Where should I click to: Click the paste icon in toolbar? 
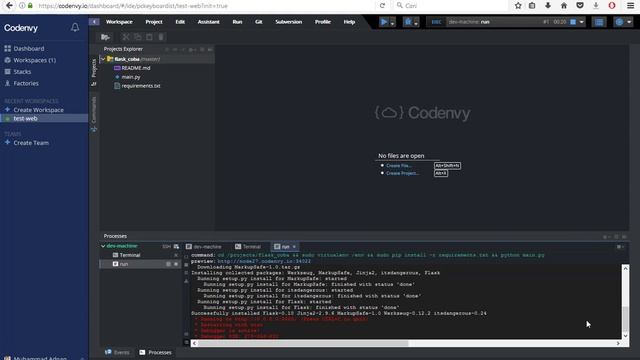point(149,37)
